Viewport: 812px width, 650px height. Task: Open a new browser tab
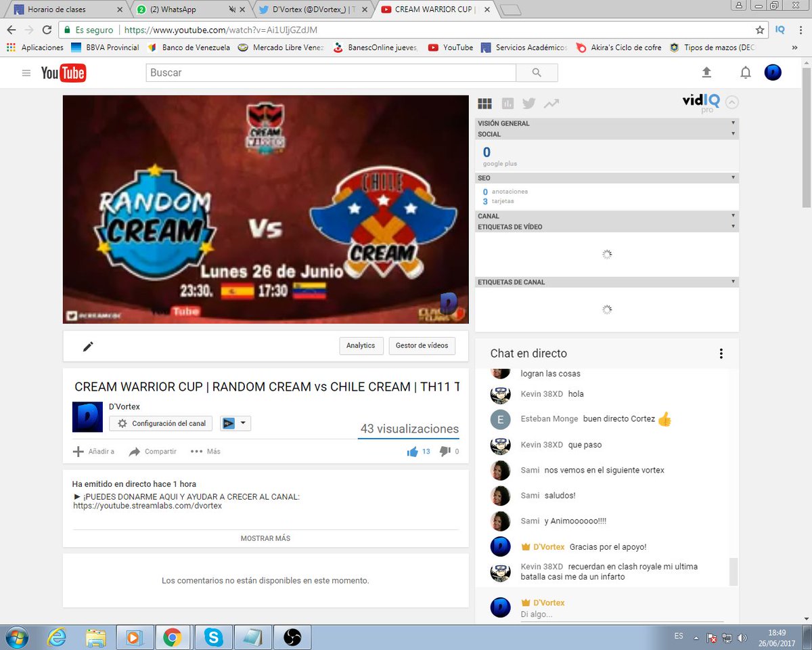pos(512,9)
